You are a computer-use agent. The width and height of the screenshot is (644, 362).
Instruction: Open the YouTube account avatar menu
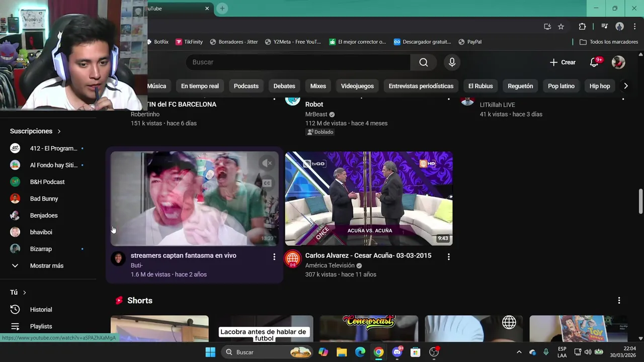click(x=618, y=62)
